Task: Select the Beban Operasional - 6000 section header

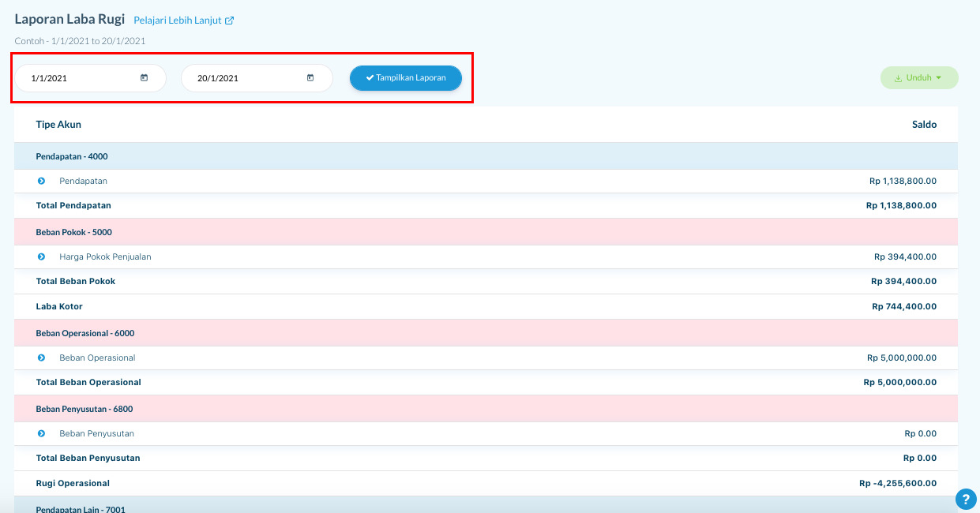Action: pyautogui.click(x=486, y=333)
